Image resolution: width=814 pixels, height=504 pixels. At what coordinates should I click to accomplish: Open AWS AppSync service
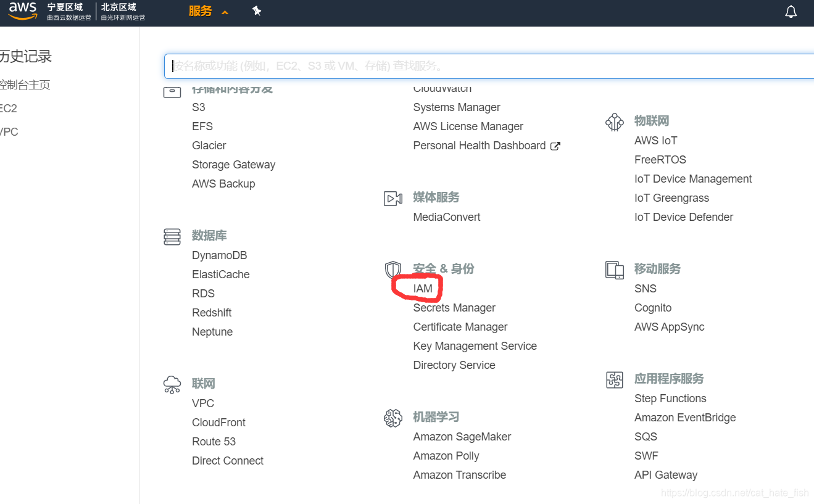[670, 327]
